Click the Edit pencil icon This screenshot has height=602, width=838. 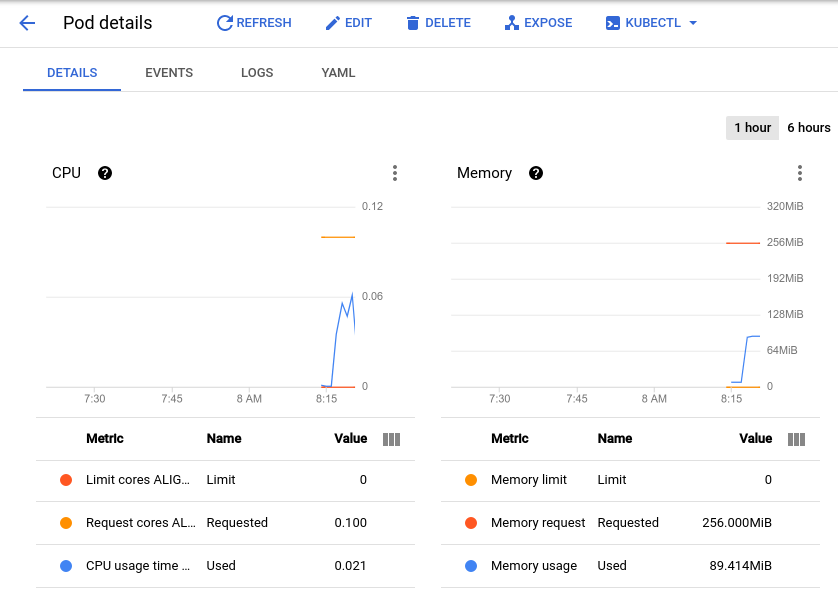click(332, 23)
